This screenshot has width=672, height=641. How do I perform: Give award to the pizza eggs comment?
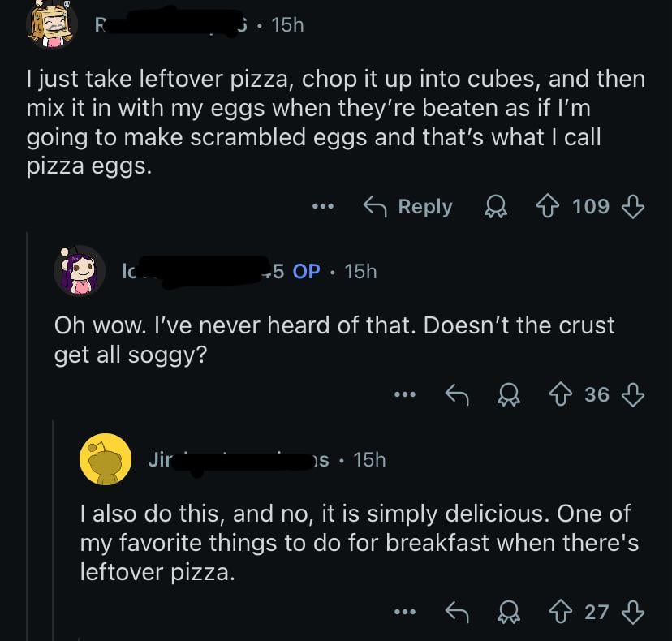(493, 207)
